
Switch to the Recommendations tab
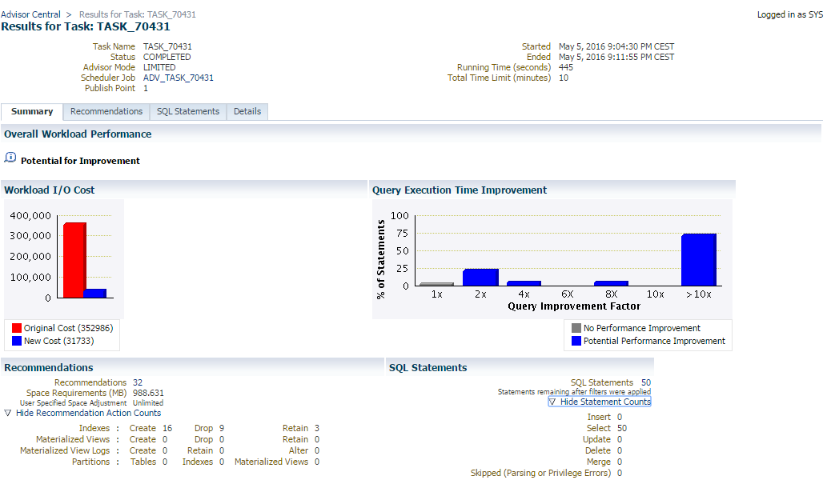pyautogui.click(x=106, y=112)
